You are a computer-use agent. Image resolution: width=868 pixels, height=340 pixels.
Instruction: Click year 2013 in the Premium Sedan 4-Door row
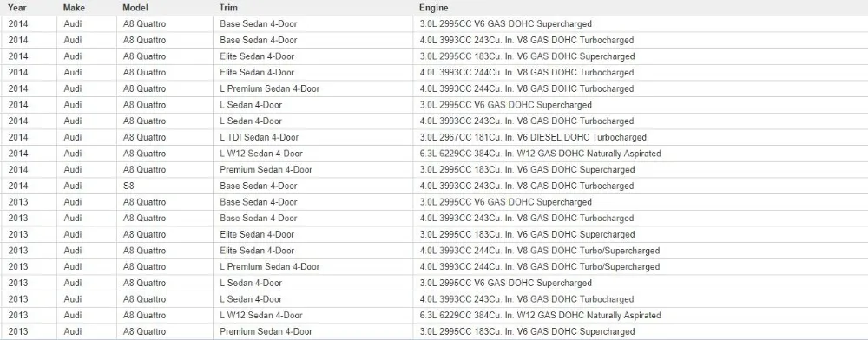point(17,331)
